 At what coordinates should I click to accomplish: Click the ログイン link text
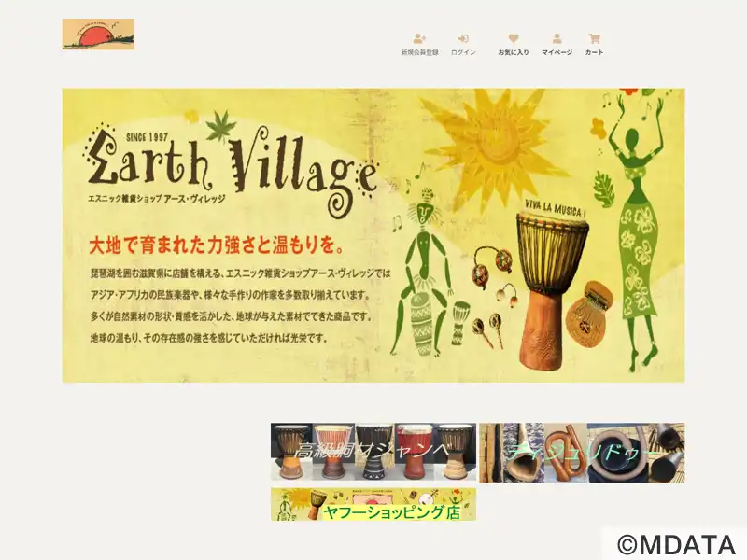(x=463, y=52)
